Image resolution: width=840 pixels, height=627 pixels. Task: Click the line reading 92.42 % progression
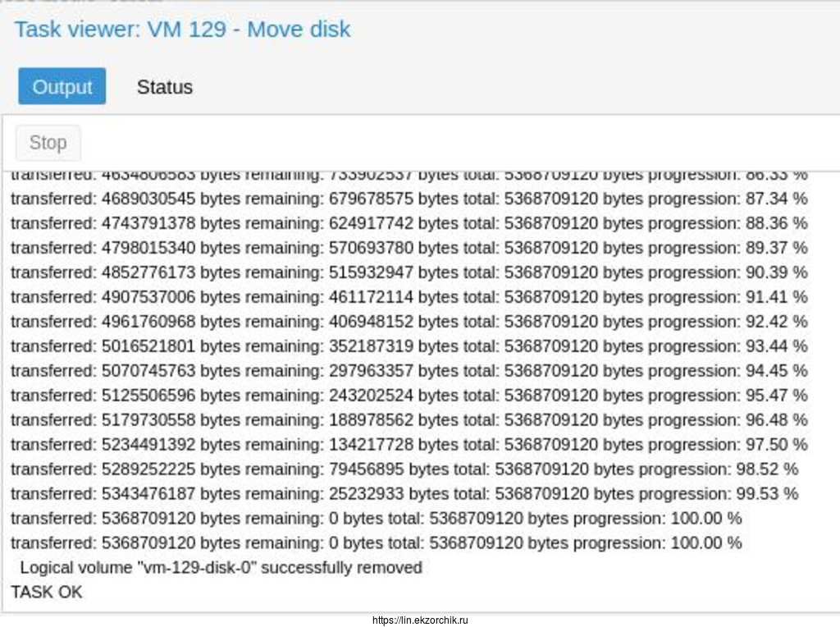[x=409, y=322]
